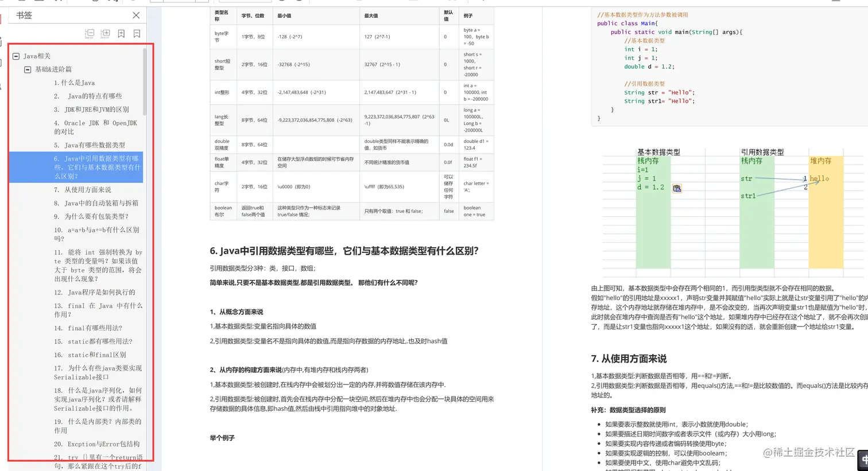Click table cell int整形
This screenshot has height=471, width=868.
pos(223,92)
